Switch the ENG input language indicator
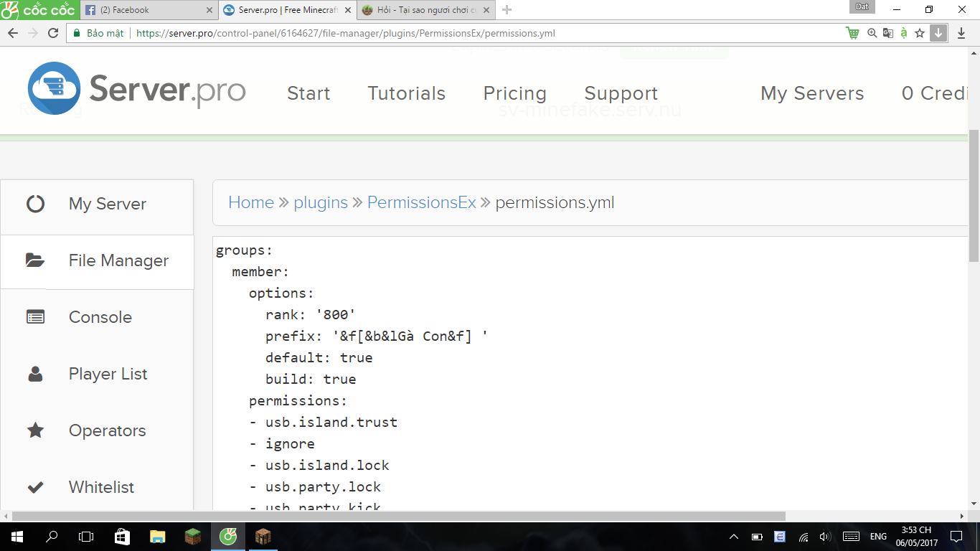This screenshot has height=551, width=980. (x=878, y=536)
